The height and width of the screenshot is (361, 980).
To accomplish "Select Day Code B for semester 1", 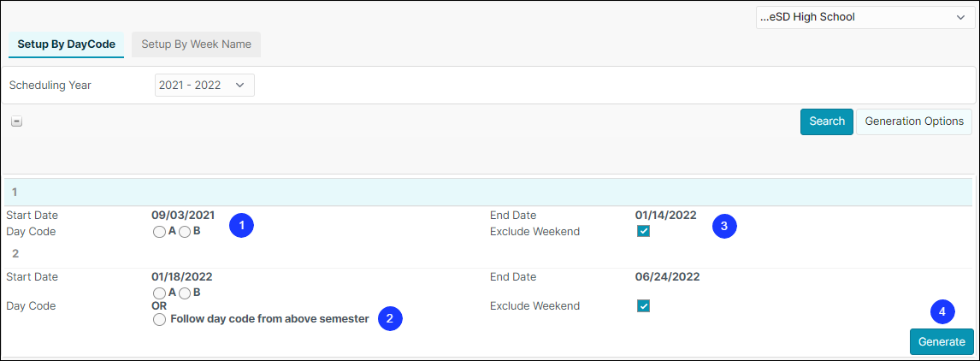I will click(185, 232).
